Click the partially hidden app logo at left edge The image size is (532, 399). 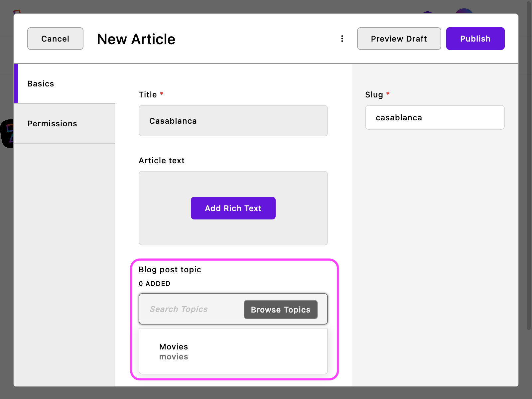click(x=7, y=133)
